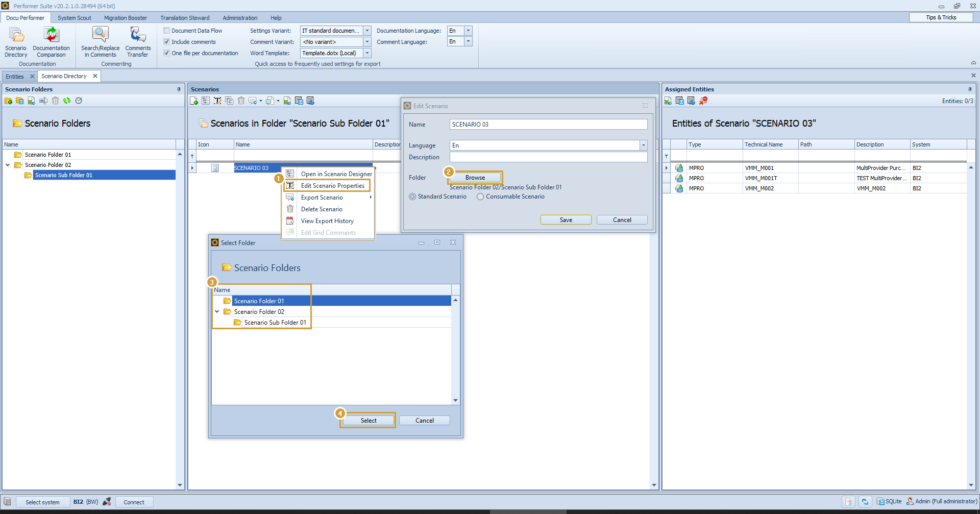Start the Comments Transfer tool
The height and width of the screenshot is (514, 980).
pyautogui.click(x=137, y=43)
